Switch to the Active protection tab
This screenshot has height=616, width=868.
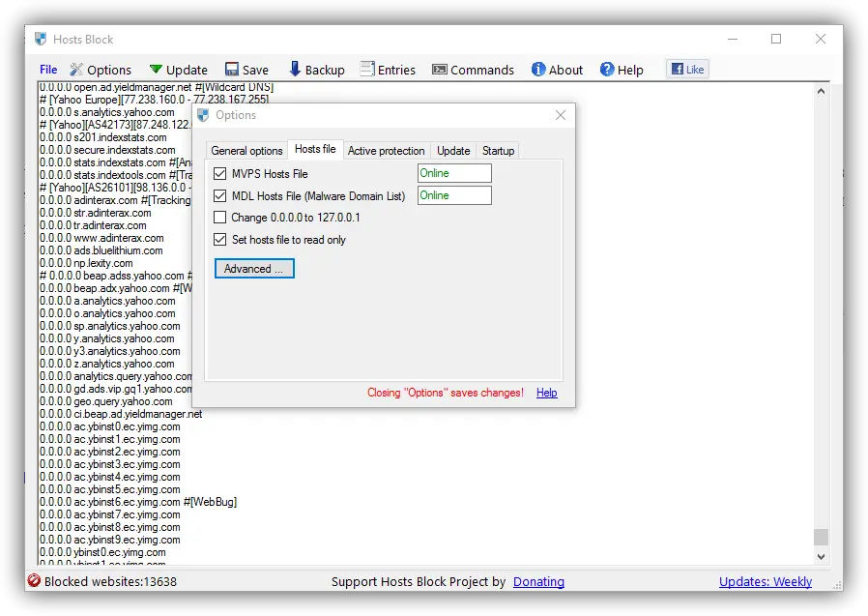tap(386, 151)
